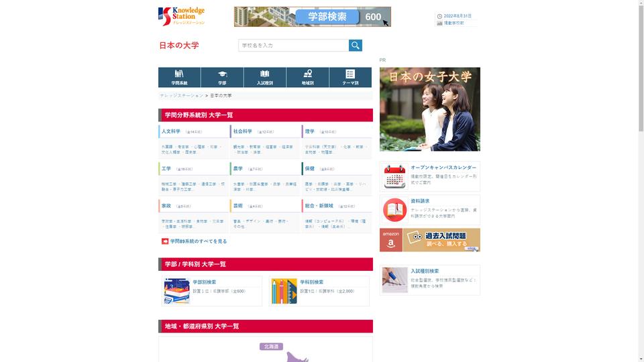This screenshot has height=362, width=644.
Task: Click the image icon beside 掲載学校数
Action: (439, 23)
